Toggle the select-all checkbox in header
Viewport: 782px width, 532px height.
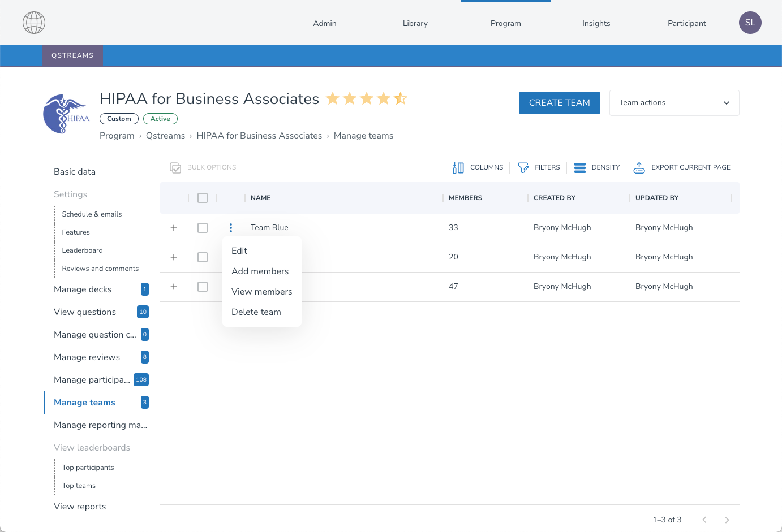203,198
